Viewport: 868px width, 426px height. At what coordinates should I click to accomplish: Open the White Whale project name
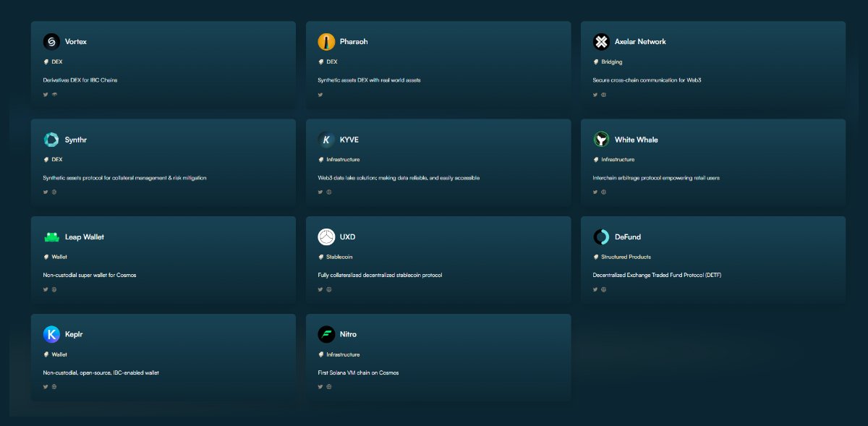[x=636, y=140]
